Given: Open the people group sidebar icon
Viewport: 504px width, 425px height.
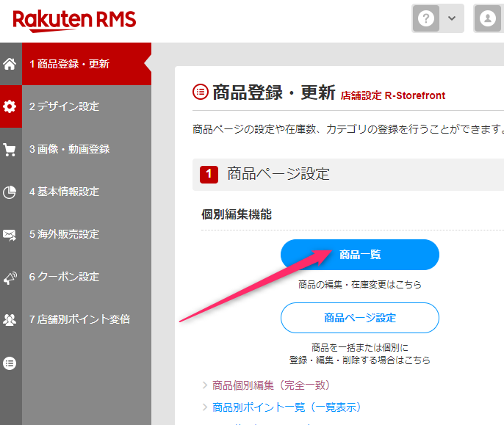Looking at the screenshot, I should [x=10, y=319].
